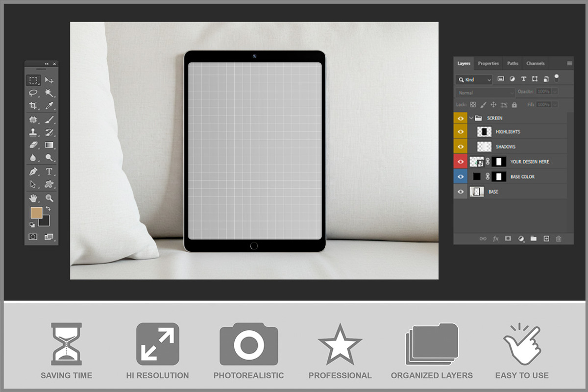Select the Brush tool
The width and height of the screenshot is (588, 392).
click(49, 120)
